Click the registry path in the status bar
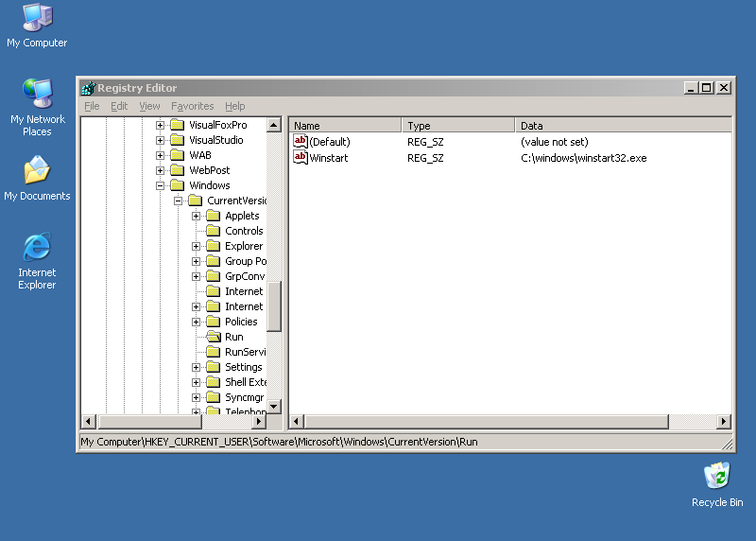This screenshot has width=756, height=541. coord(279,442)
